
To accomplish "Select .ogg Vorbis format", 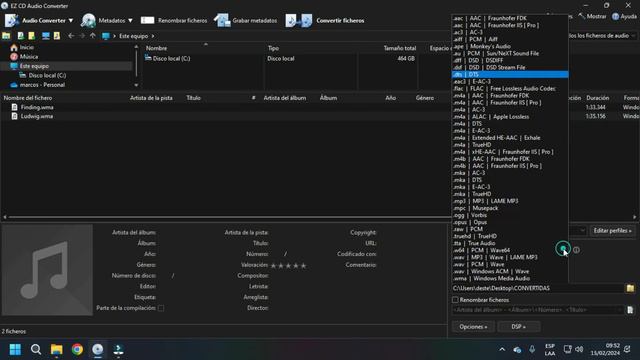I will [510, 215].
